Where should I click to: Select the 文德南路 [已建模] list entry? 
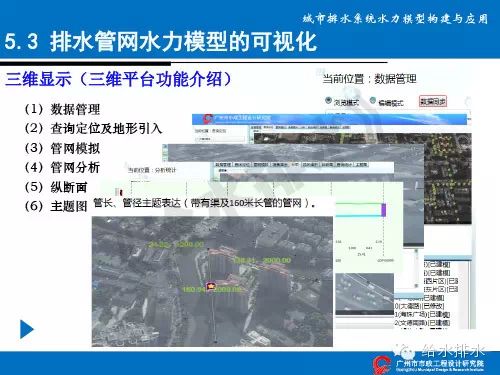423,323
